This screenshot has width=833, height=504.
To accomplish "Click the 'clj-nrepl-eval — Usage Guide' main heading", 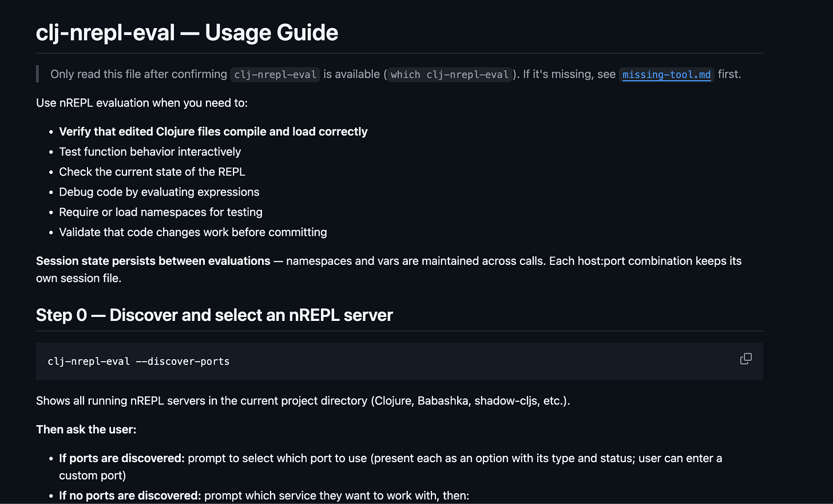I will coord(187,33).
